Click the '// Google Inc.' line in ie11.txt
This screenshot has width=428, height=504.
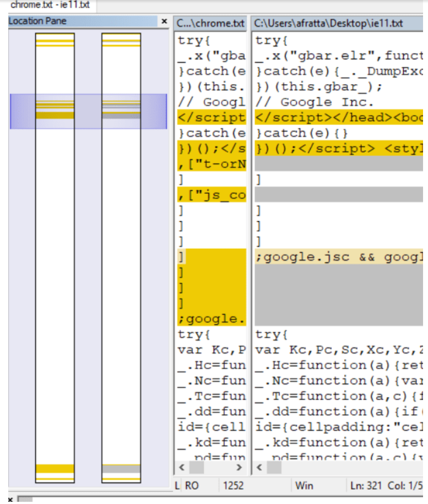[x=339, y=102]
